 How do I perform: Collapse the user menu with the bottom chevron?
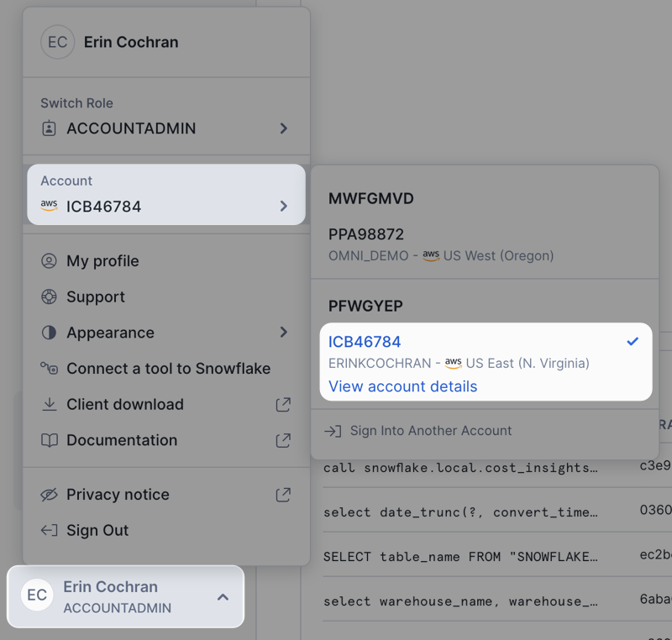click(223, 596)
